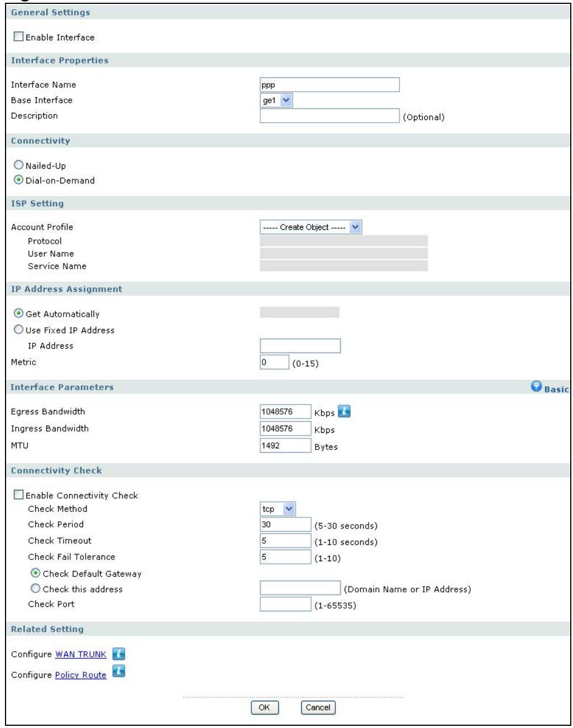The width and height of the screenshot is (573, 728).
Task: Click the Check Timeout field
Action: [x=286, y=541]
